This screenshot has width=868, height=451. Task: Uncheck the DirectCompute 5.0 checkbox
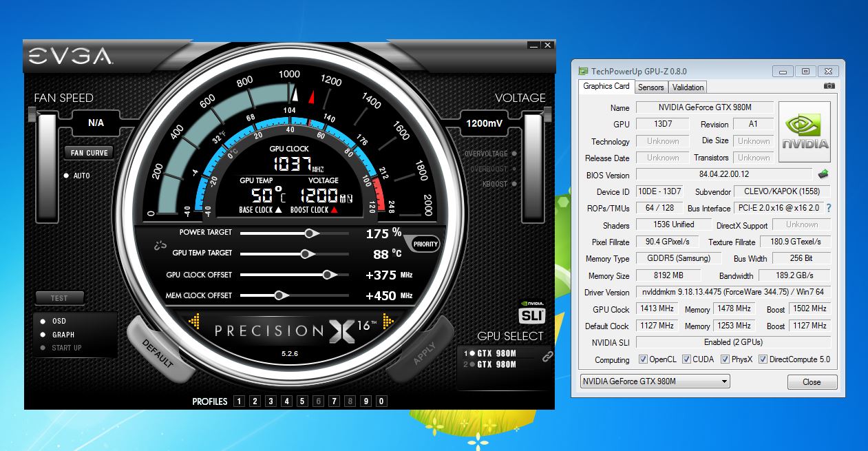point(763,359)
